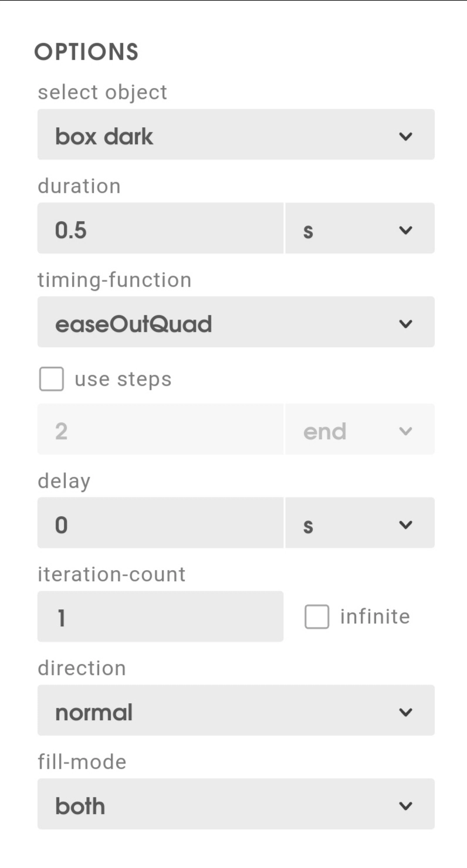Image resolution: width=467 pixels, height=868 pixels.
Task: Click the chevron on box dark selector
Action: pos(405,137)
